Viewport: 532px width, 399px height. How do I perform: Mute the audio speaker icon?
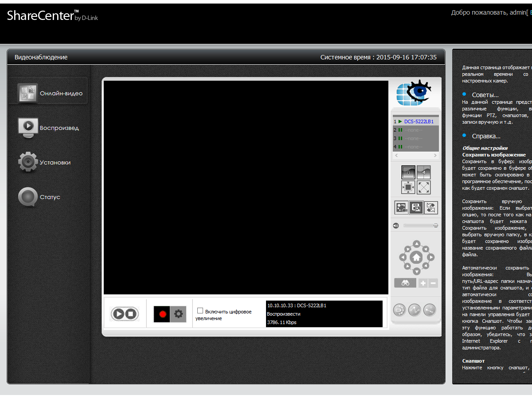(396, 226)
